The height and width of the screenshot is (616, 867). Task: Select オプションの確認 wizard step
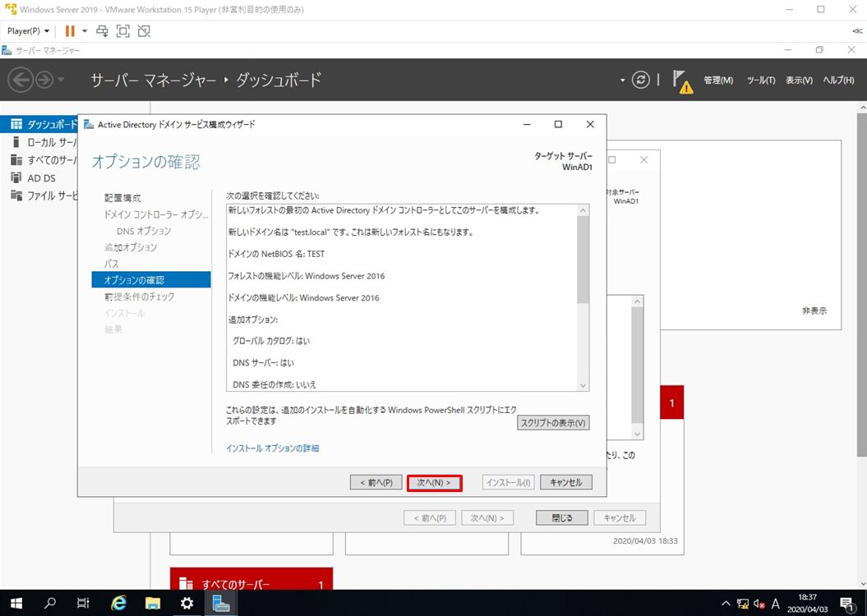pyautogui.click(x=151, y=279)
